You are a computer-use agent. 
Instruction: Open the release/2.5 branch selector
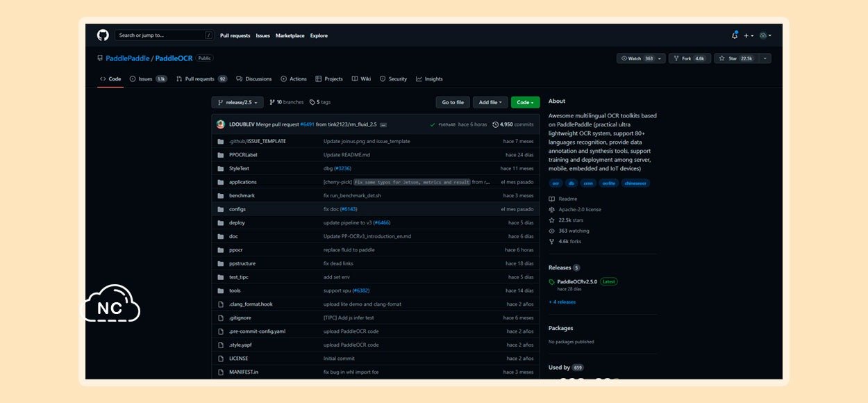[x=237, y=102]
